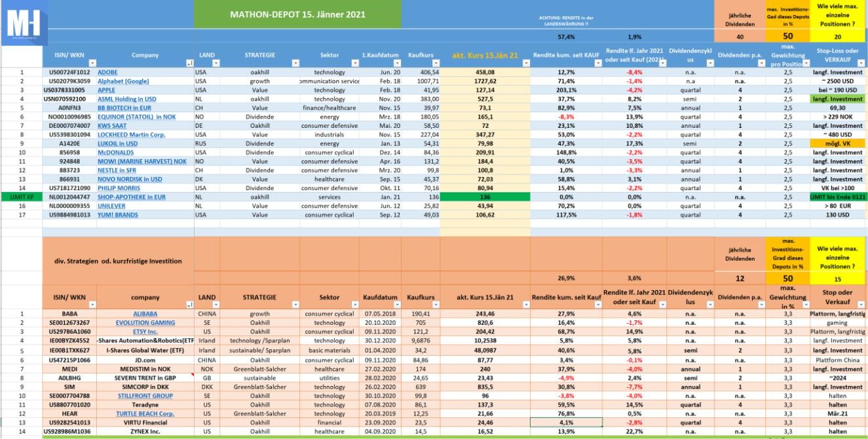Open the UNILEVER link

(112, 205)
